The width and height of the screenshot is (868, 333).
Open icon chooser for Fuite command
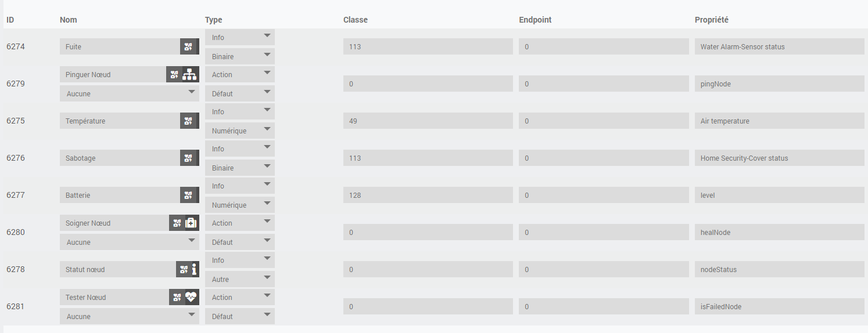point(188,46)
